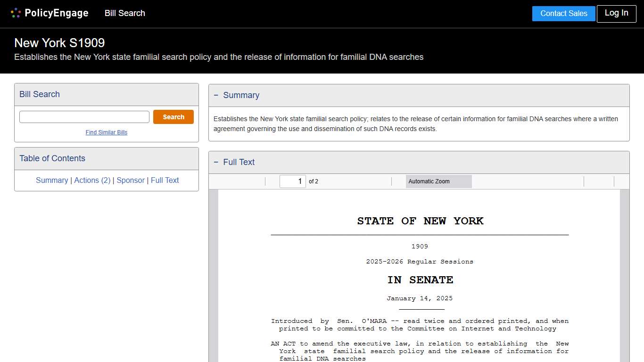Collapse the Full Text panel
Viewport: 644px width, 362px height.
[216, 162]
